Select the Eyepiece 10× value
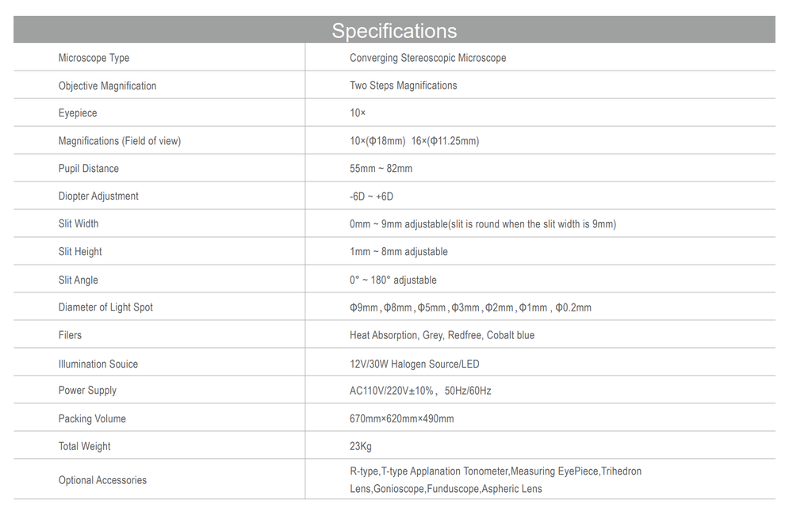This screenshot has width=812, height=519. tap(358, 113)
